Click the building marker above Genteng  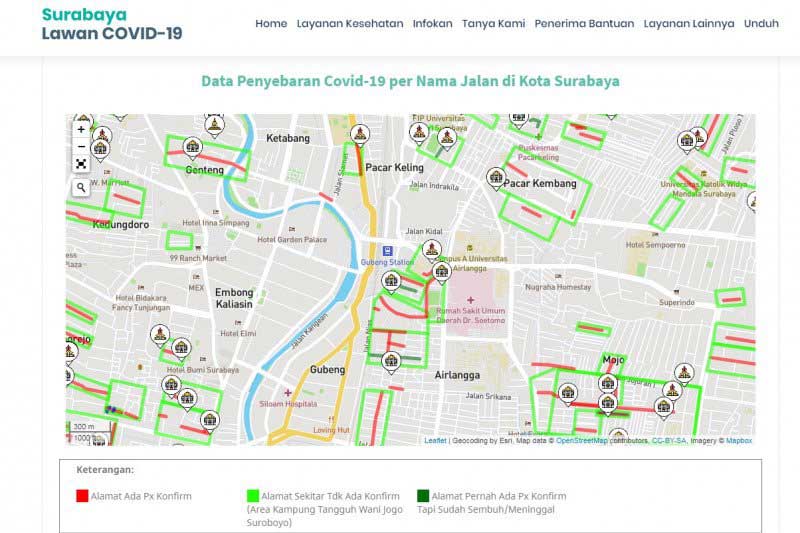pos(193,146)
